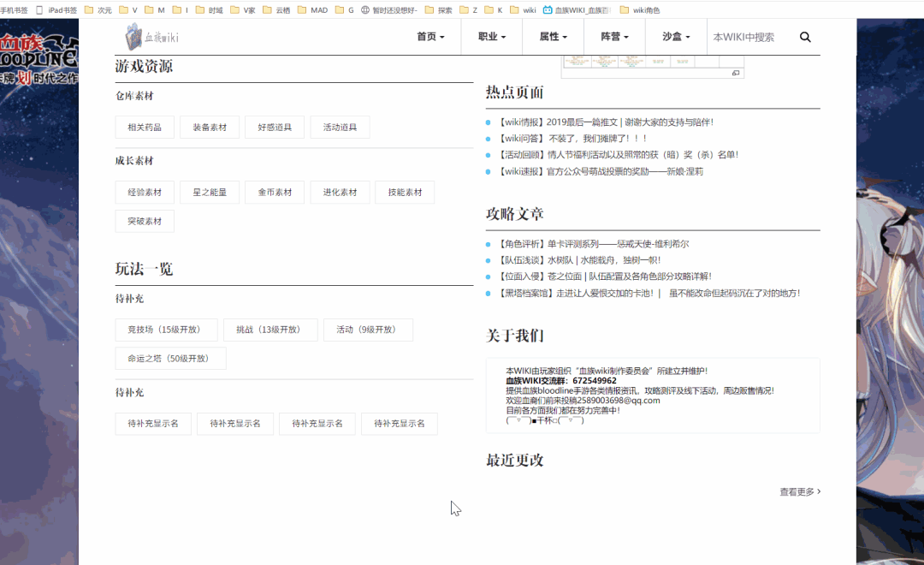Open the 进化素材 materials page
Viewport: 924px width, 565px height.
click(x=340, y=193)
